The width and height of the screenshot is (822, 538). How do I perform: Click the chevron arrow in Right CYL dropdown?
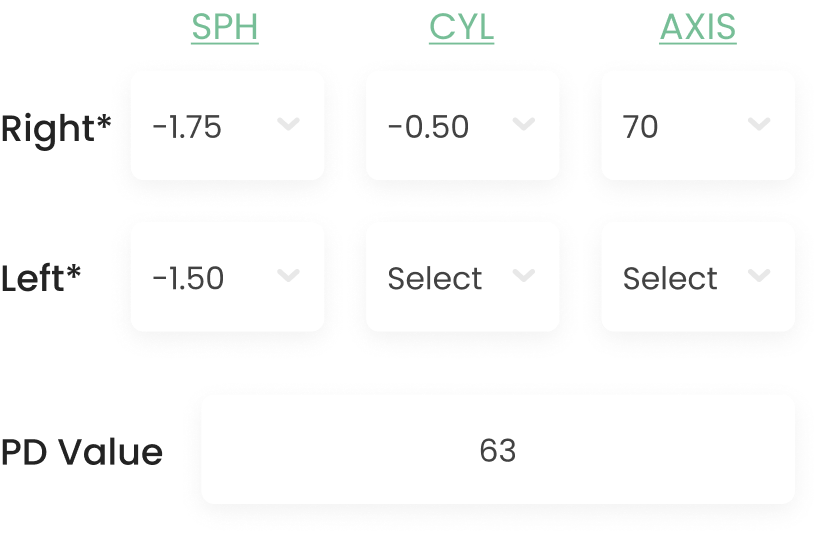click(523, 124)
